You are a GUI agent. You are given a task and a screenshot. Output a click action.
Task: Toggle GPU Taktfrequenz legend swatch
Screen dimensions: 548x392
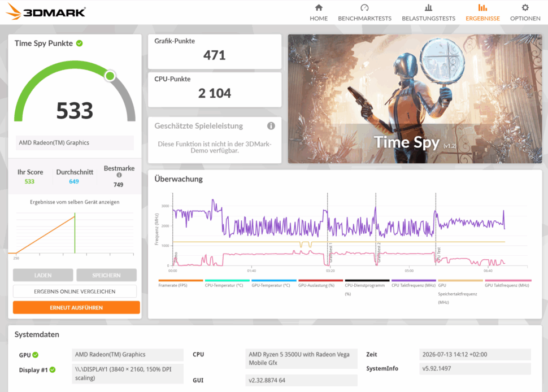coord(508,280)
